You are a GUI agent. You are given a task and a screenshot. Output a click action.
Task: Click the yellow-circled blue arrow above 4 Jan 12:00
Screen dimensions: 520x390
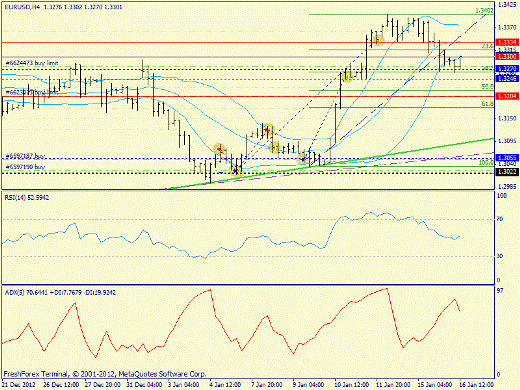[236, 171]
